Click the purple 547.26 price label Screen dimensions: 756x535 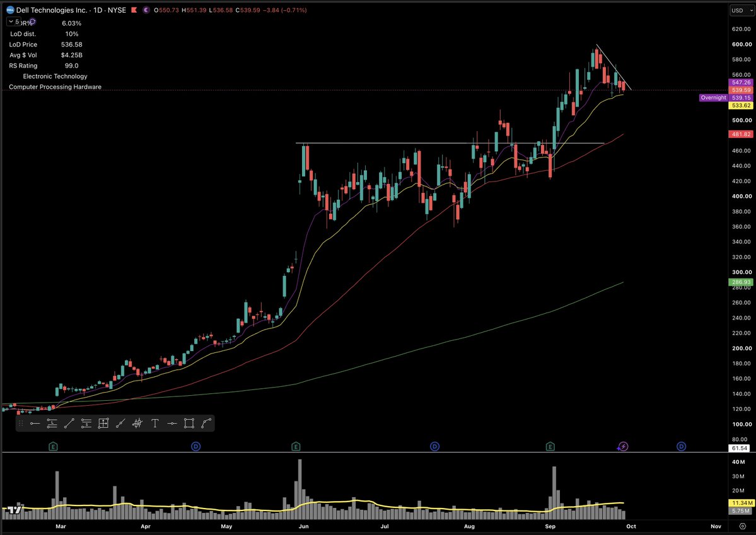coord(741,83)
